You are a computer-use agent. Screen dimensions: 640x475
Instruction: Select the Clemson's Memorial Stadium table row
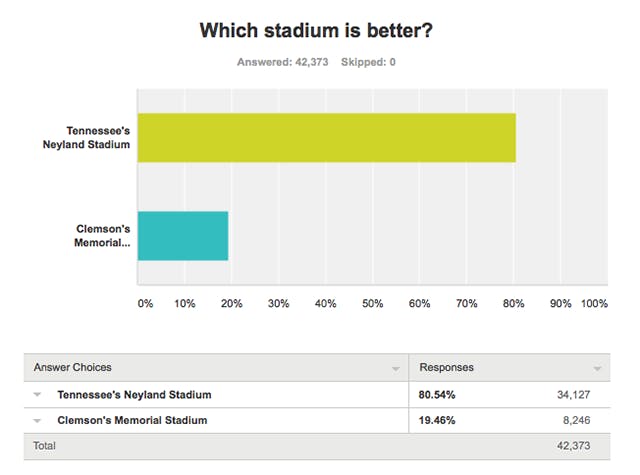317,420
